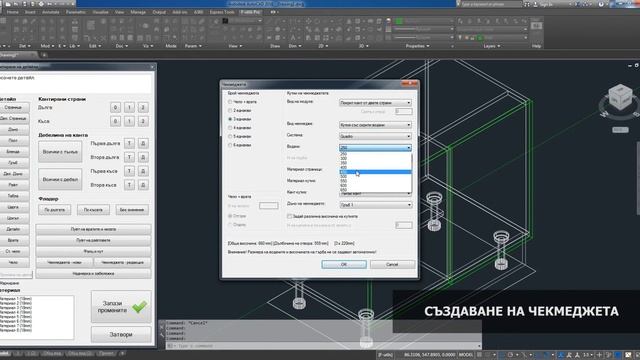Screen dimensions: 640x360
Task: Select the 2 drawers radio option
Action: [230, 111]
